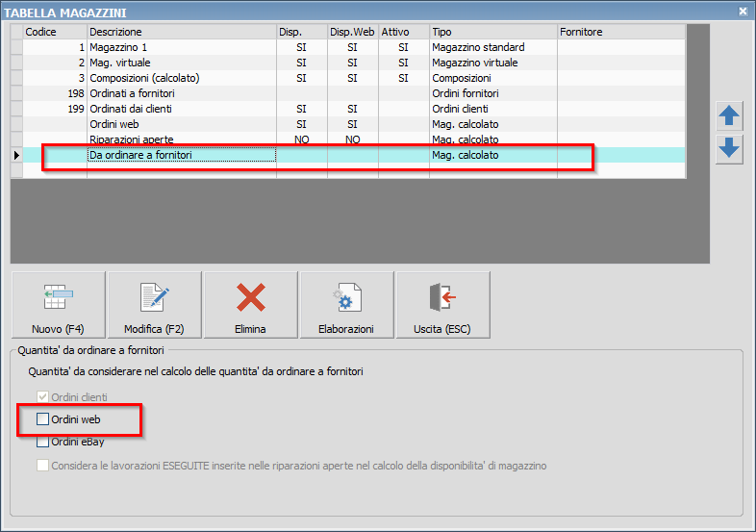Click the Fornitore column header
The width and height of the screenshot is (756, 532).
(621, 32)
